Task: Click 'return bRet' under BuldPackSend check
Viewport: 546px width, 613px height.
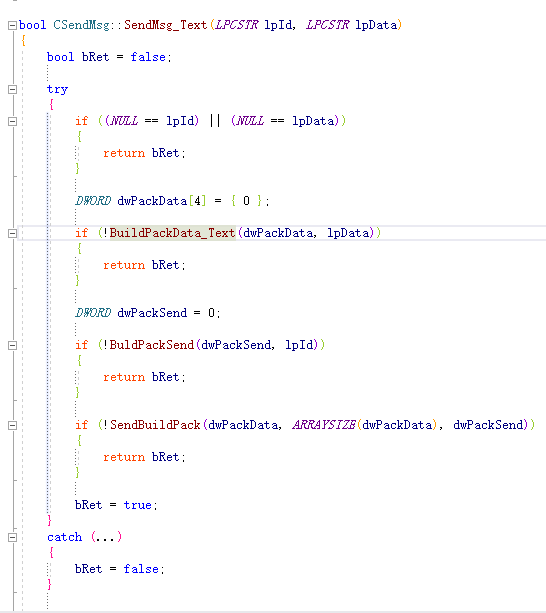Action: 144,377
